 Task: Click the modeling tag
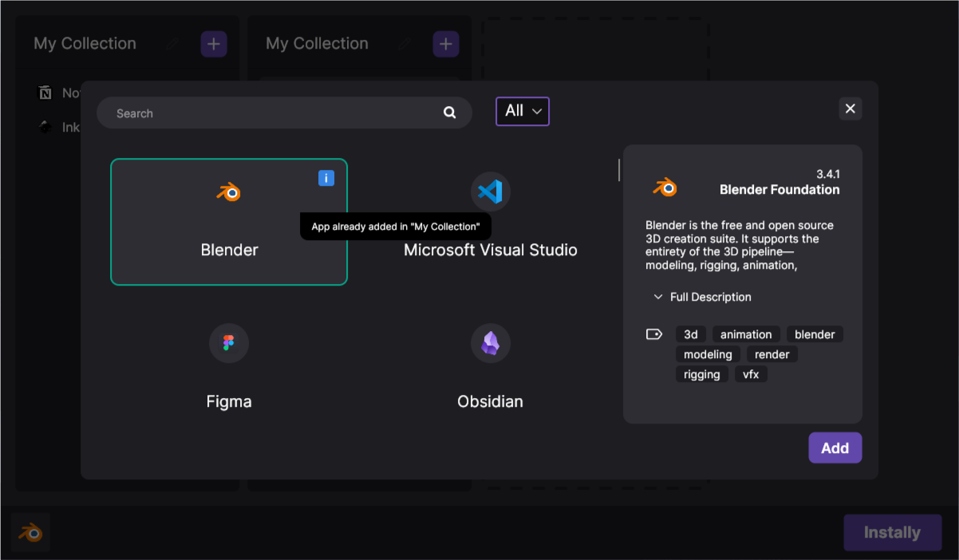pos(708,354)
